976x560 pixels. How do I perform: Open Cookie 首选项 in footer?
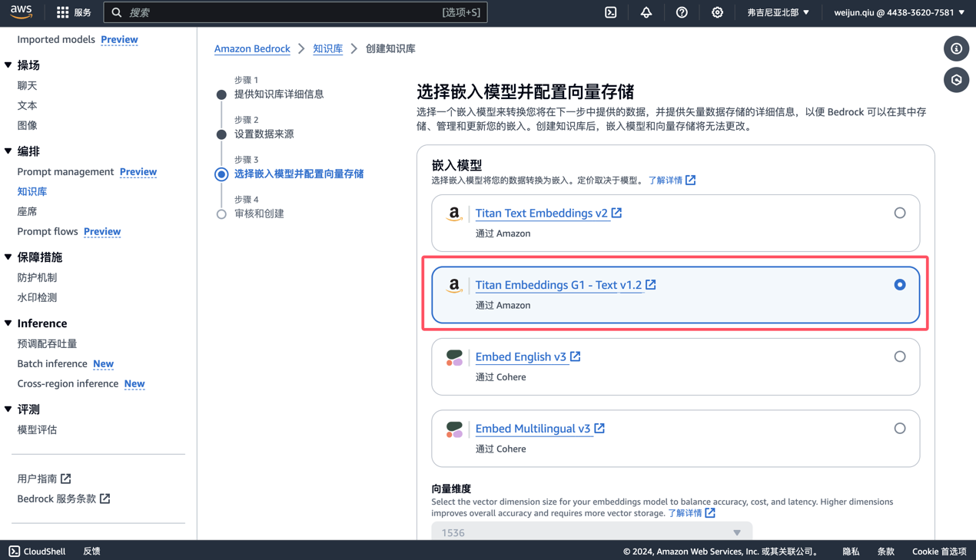(x=939, y=551)
